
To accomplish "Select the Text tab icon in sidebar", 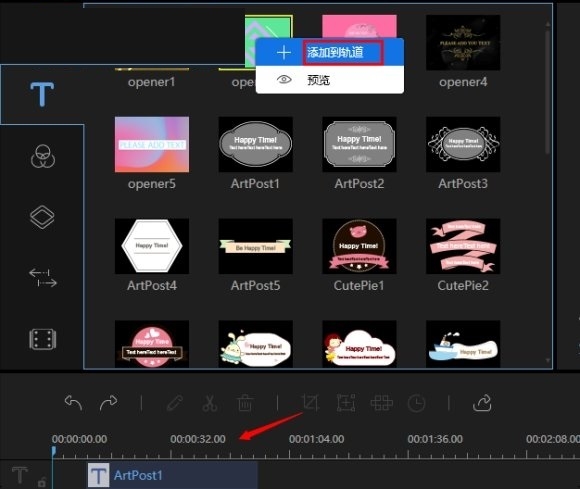I will click(x=42, y=94).
